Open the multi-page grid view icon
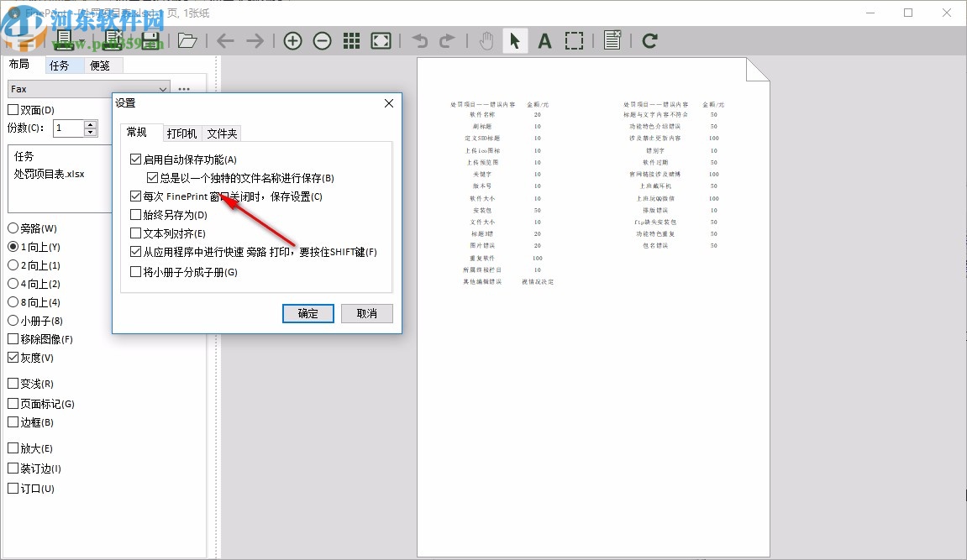The width and height of the screenshot is (967, 560). pos(351,39)
